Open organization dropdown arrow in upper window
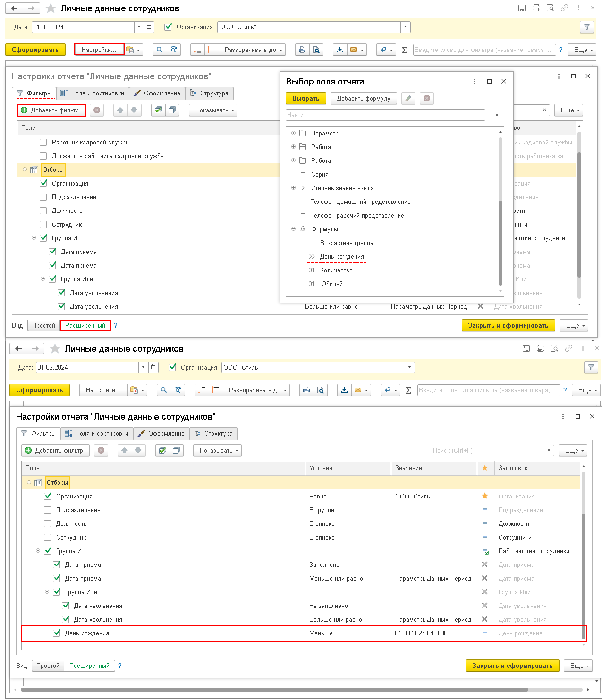602x700 pixels. [x=405, y=27]
